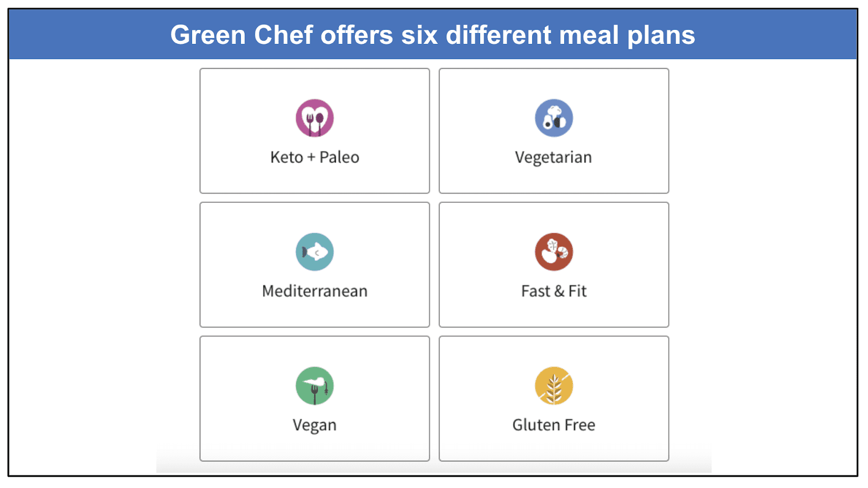This screenshot has width=868, height=488.
Task: Choose the Fast & Fit meal plan card
Action: coord(554,265)
